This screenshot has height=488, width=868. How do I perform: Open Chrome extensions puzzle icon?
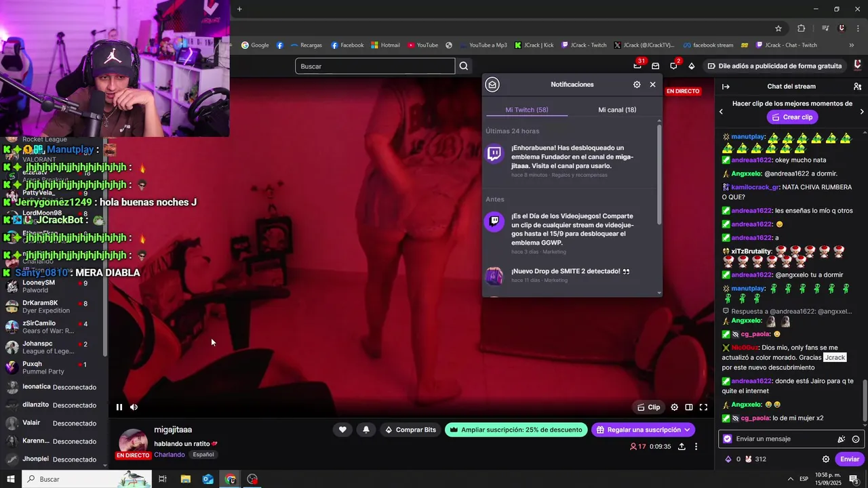coord(801,28)
